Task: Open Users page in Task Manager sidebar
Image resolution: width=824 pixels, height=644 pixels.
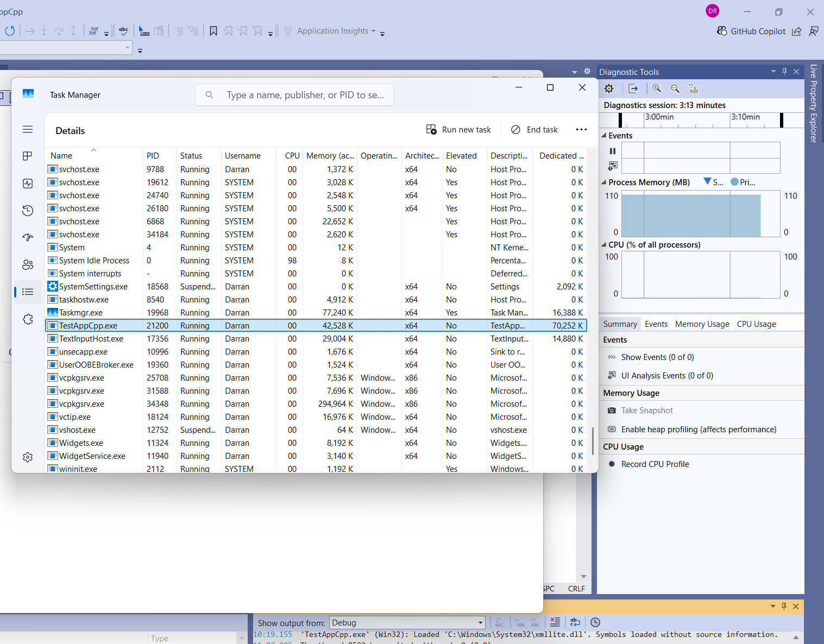Action: pyautogui.click(x=28, y=264)
